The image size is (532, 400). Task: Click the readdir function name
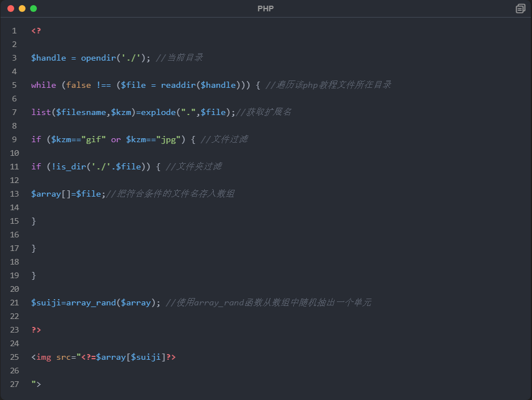[x=178, y=85]
